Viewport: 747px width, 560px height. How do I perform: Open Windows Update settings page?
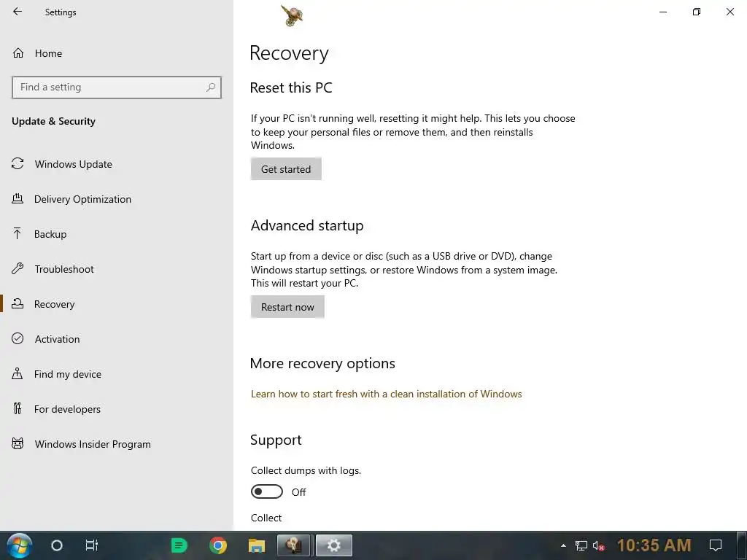[x=117, y=164]
